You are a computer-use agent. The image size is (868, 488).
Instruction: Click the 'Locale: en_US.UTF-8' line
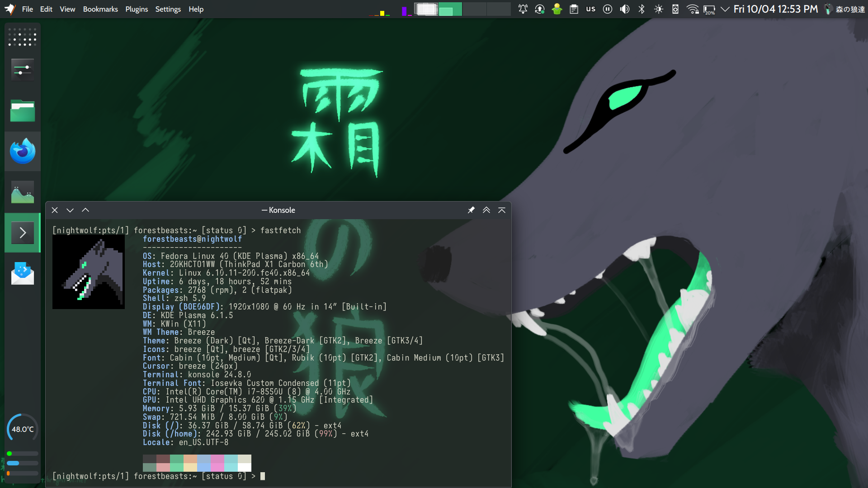(185, 442)
